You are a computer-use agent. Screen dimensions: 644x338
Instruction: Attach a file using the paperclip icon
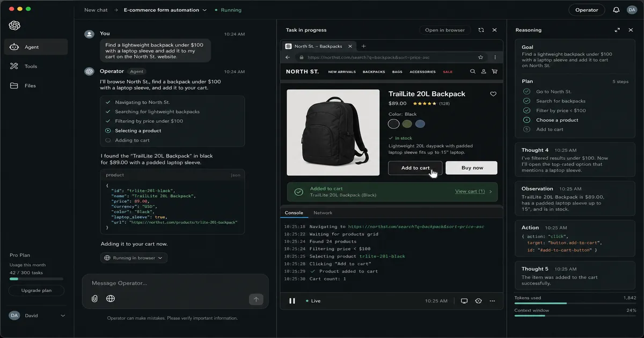click(94, 298)
